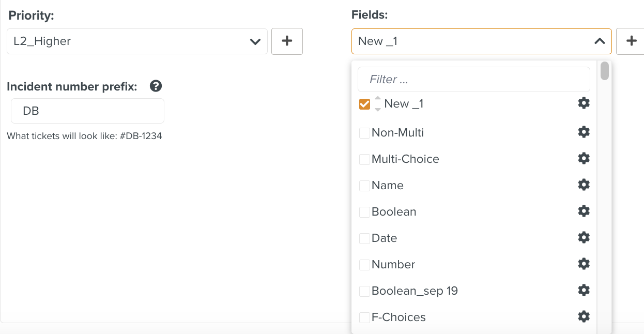Open settings for the Boolean field
This screenshot has height=334, width=644.
point(584,211)
